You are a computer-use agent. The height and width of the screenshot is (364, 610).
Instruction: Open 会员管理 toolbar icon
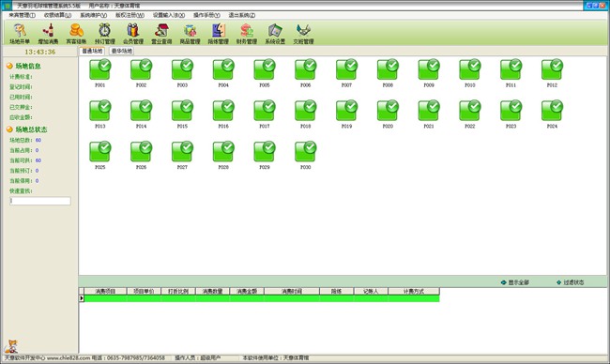pyautogui.click(x=133, y=34)
